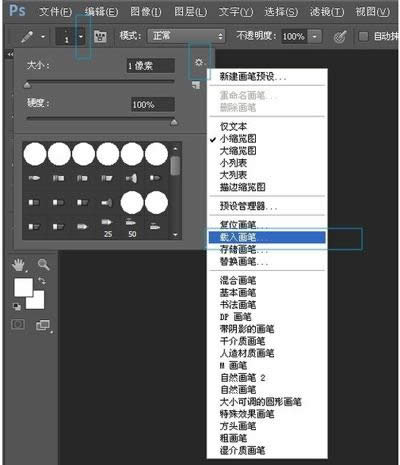Open the brush tool preset picker icon
Viewport: 400px width, 465px height.
click(x=27, y=36)
